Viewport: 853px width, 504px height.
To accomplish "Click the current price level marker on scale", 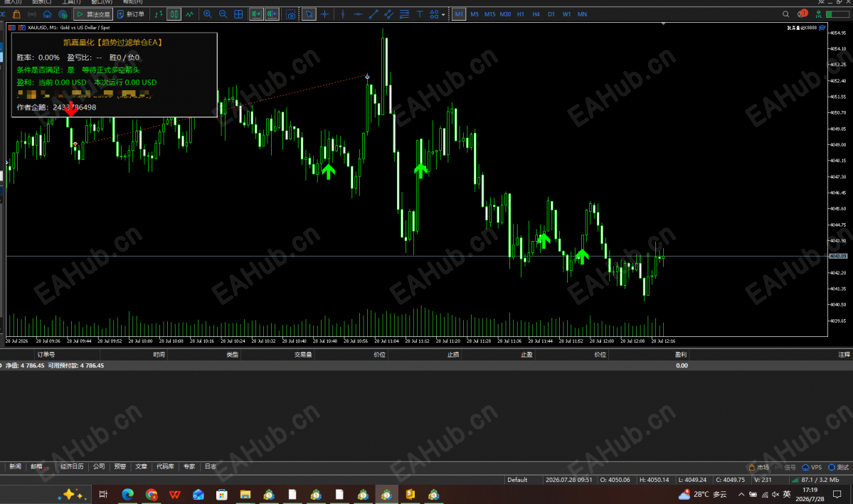I will [x=838, y=256].
